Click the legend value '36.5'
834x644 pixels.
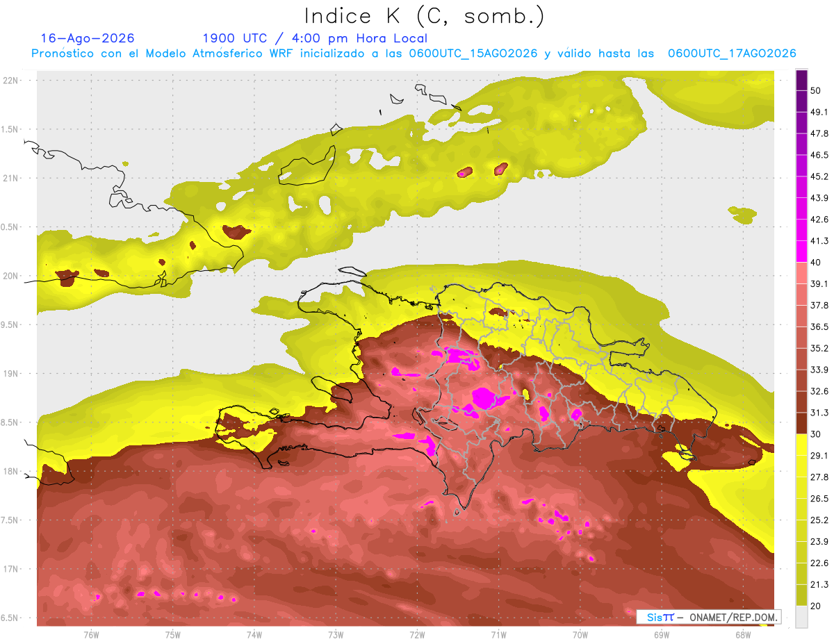tap(819, 327)
